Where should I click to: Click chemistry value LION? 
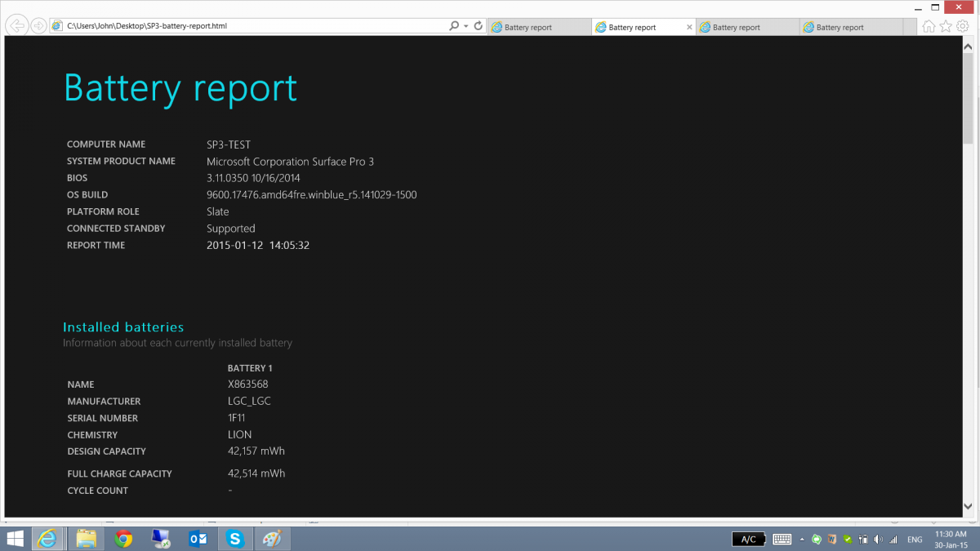pos(240,435)
